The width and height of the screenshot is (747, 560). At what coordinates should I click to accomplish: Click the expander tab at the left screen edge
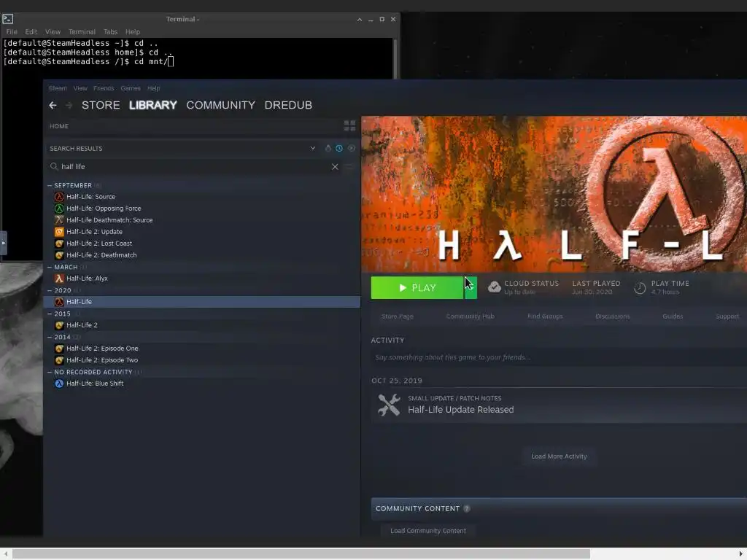point(4,243)
